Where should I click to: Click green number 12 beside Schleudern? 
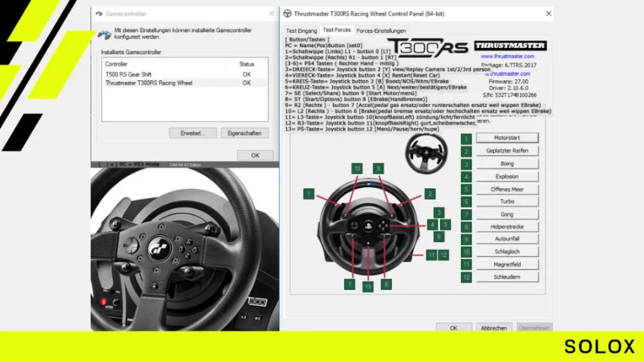[x=466, y=277]
